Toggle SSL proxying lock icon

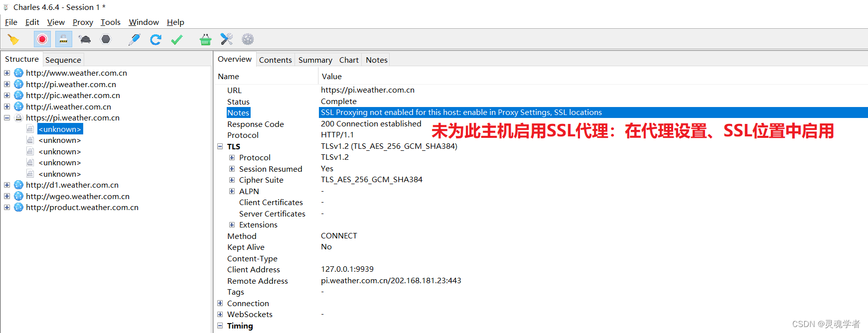point(63,39)
